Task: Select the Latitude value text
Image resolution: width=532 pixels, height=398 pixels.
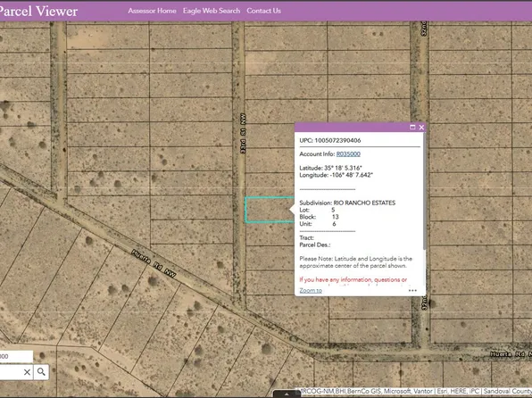Action: click(x=343, y=168)
